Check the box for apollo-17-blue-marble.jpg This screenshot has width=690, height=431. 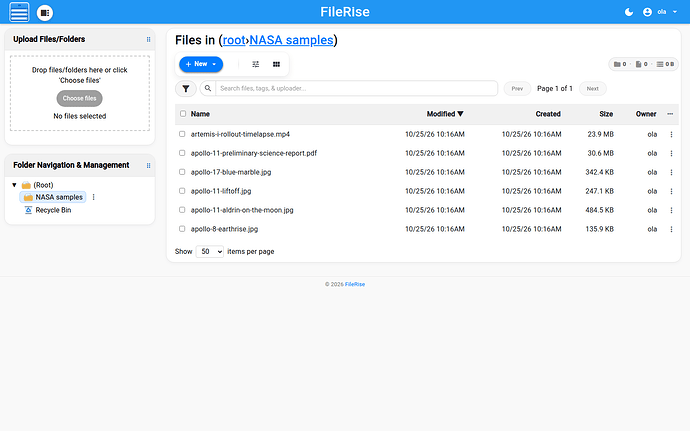182,172
